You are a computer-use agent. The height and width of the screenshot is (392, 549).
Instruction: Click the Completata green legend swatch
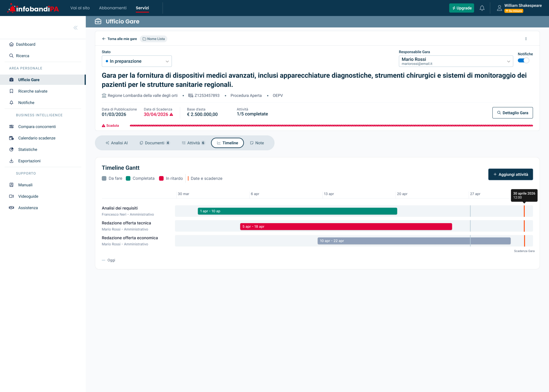(x=128, y=178)
